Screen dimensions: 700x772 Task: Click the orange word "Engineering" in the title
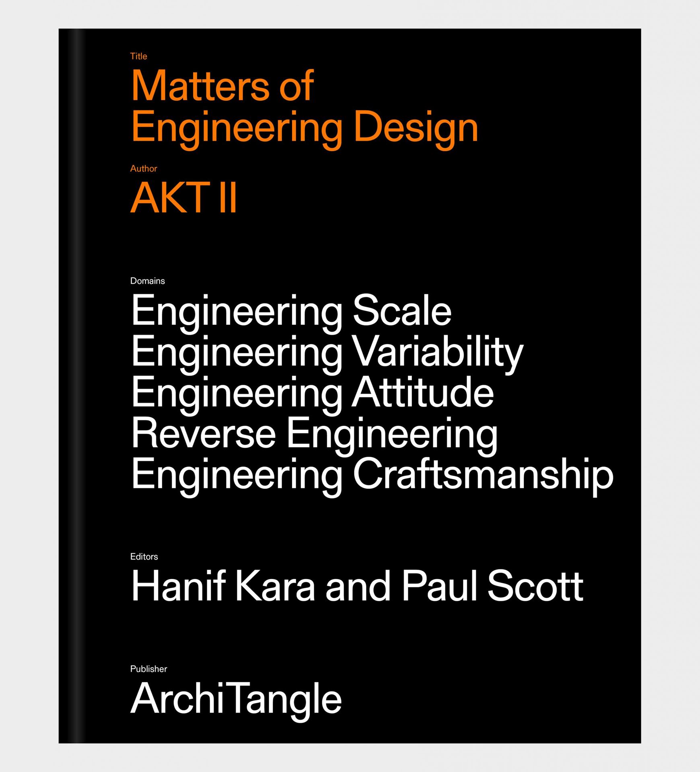coord(237,128)
